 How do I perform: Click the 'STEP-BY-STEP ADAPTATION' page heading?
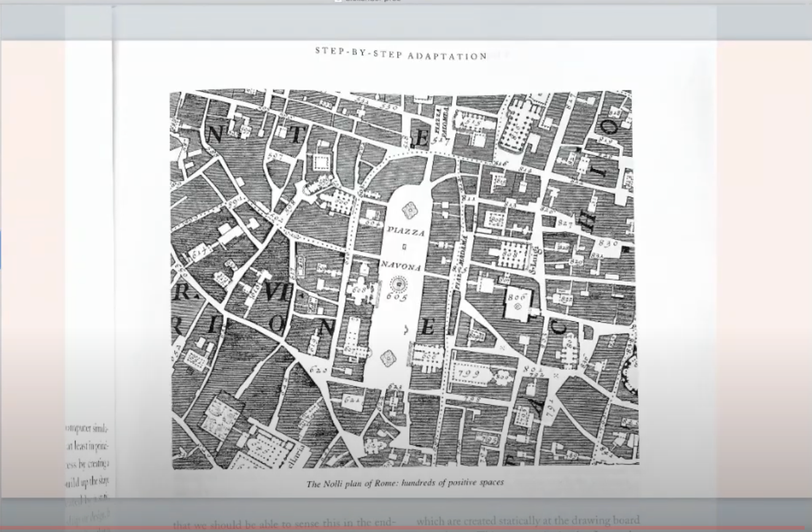401,53
